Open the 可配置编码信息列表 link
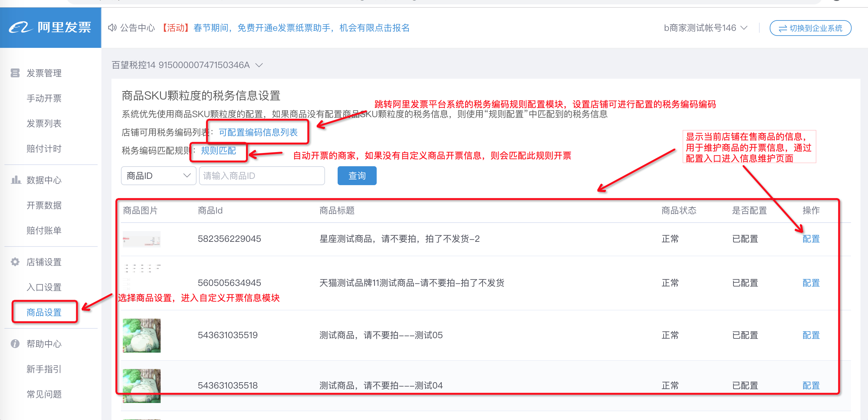 click(258, 132)
